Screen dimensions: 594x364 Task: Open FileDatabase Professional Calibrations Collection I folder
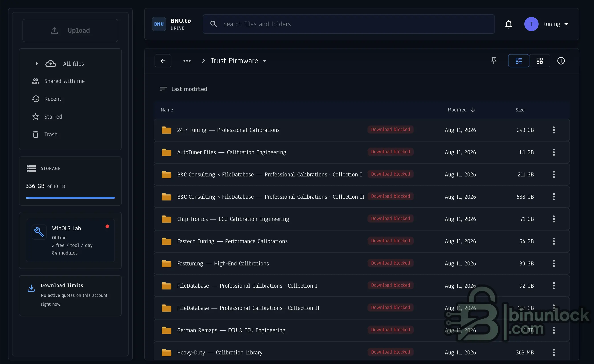point(247,286)
